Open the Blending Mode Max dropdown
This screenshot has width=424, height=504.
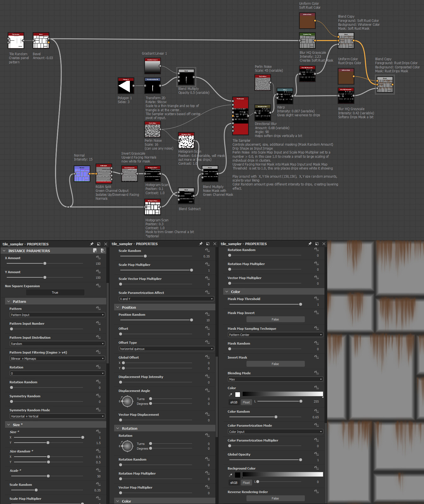(275, 379)
